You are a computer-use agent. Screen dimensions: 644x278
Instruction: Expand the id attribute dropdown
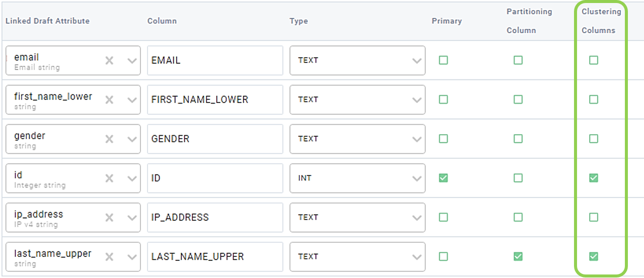tap(132, 178)
